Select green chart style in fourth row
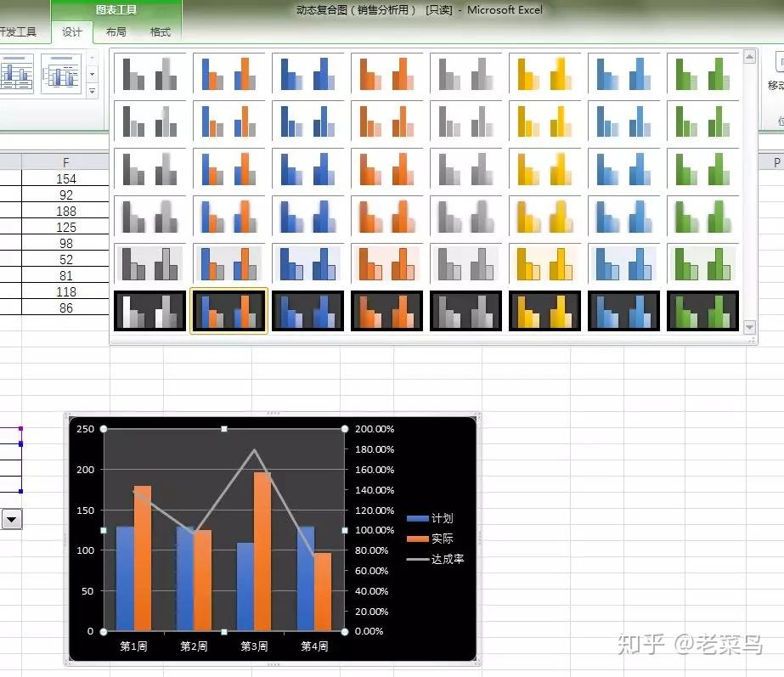This screenshot has height=677, width=784. click(703, 216)
